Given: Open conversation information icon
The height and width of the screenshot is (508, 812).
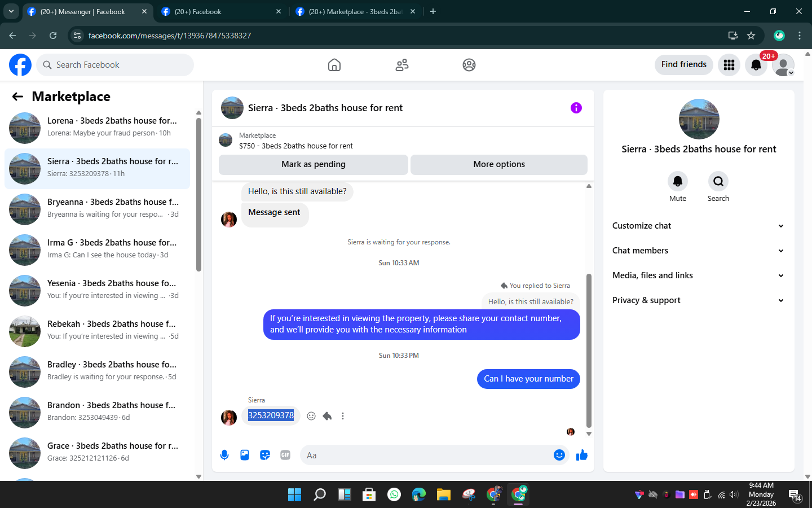Looking at the screenshot, I should (576, 108).
